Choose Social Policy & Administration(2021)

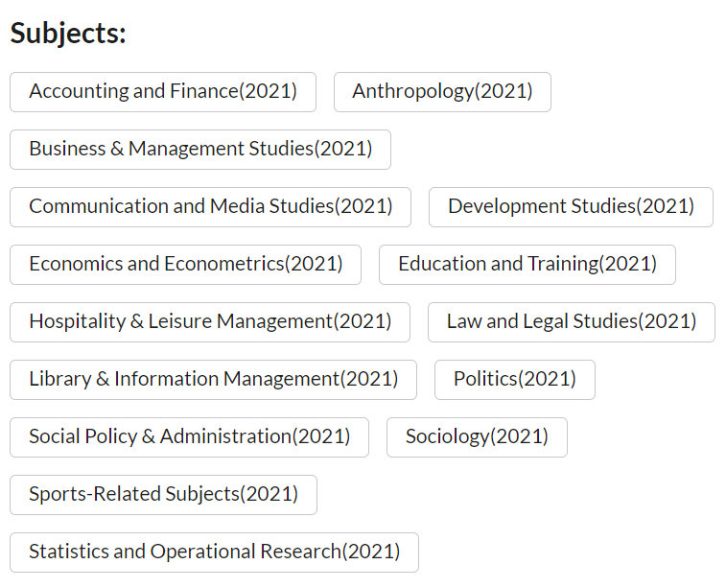pos(189,437)
